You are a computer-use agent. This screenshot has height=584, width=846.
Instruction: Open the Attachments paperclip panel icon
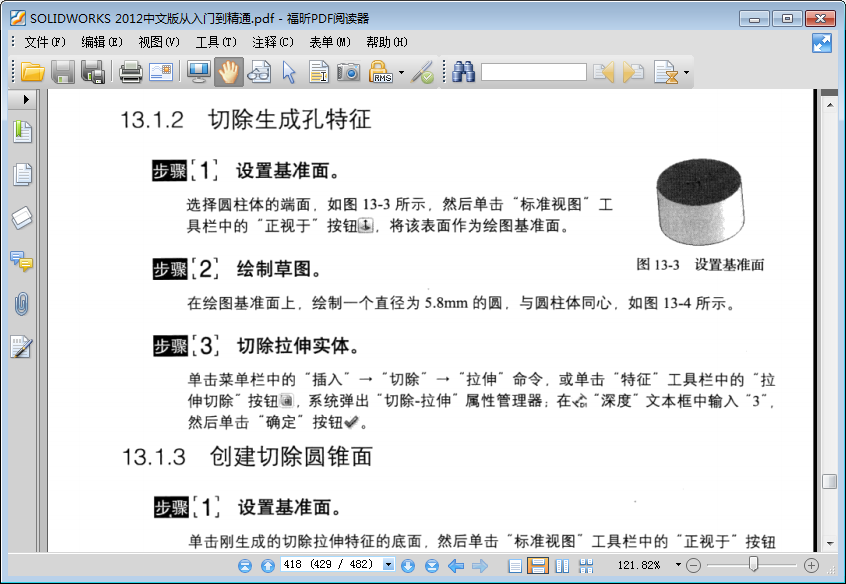coord(22,304)
